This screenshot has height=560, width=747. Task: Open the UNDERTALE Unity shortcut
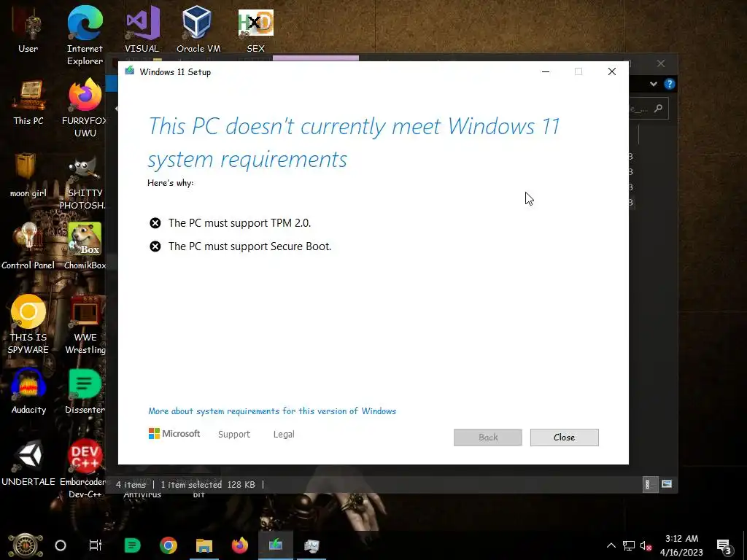point(28,463)
